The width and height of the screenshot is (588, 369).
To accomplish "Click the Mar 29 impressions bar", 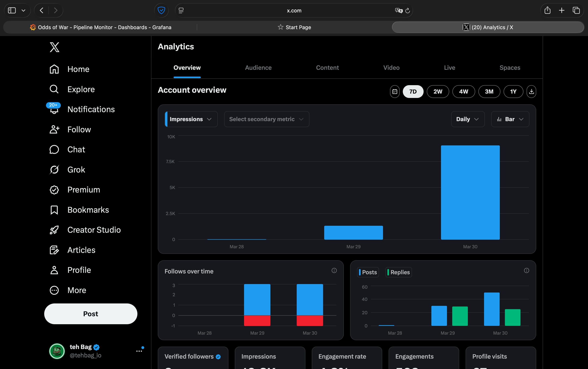I will 353,233.
